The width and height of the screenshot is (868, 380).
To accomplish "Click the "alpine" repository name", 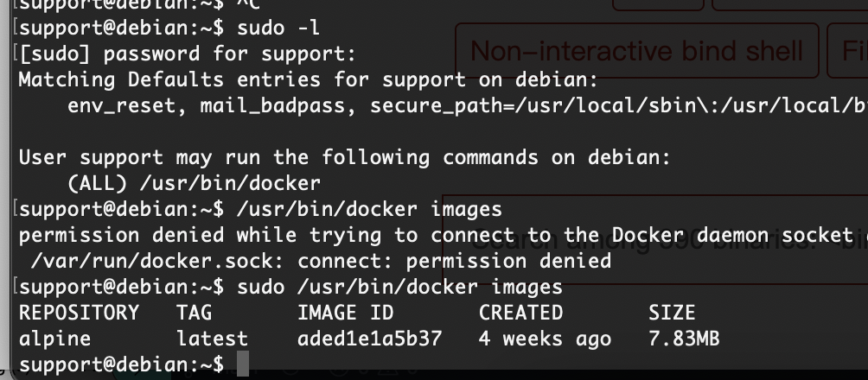I will click(54, 339).
